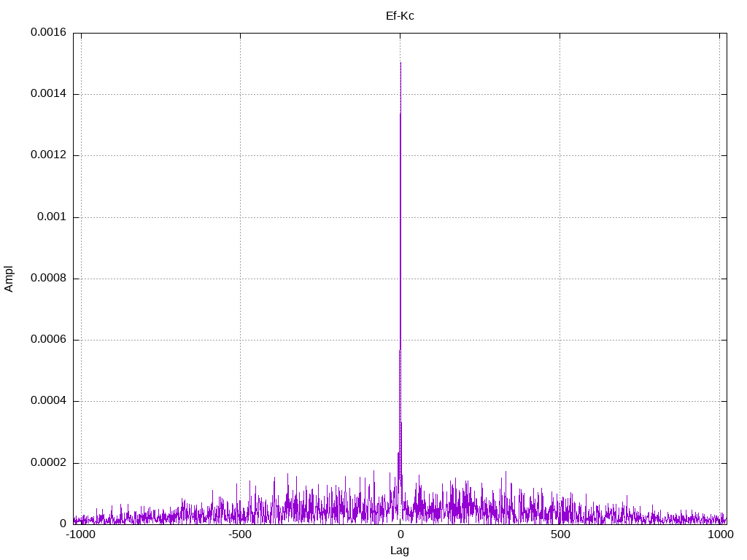Click the x-axis tick label 500

point(560,534)
